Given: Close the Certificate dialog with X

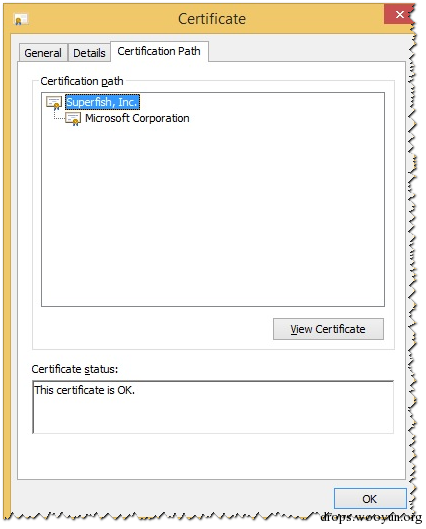Looking at the screenshot, I should (399, 14).
